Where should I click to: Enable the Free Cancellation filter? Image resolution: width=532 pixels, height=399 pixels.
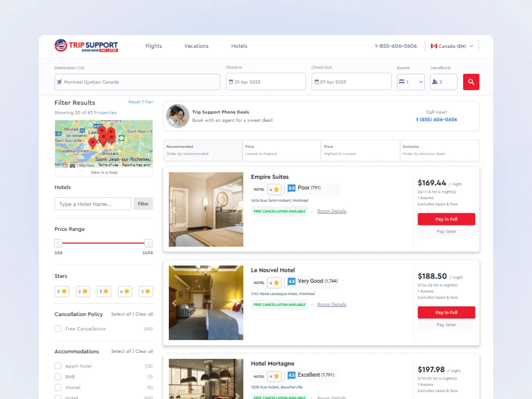[58, 328]
